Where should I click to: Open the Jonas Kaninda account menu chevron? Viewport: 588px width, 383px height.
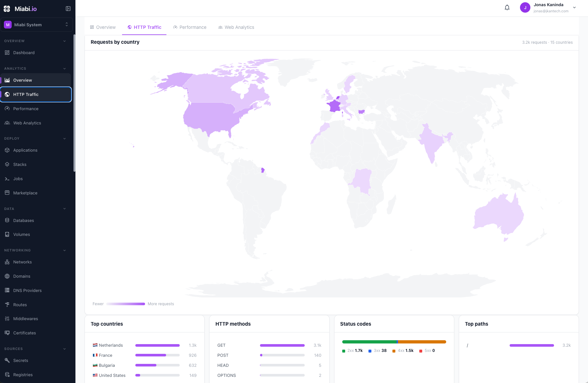[574, 7]
